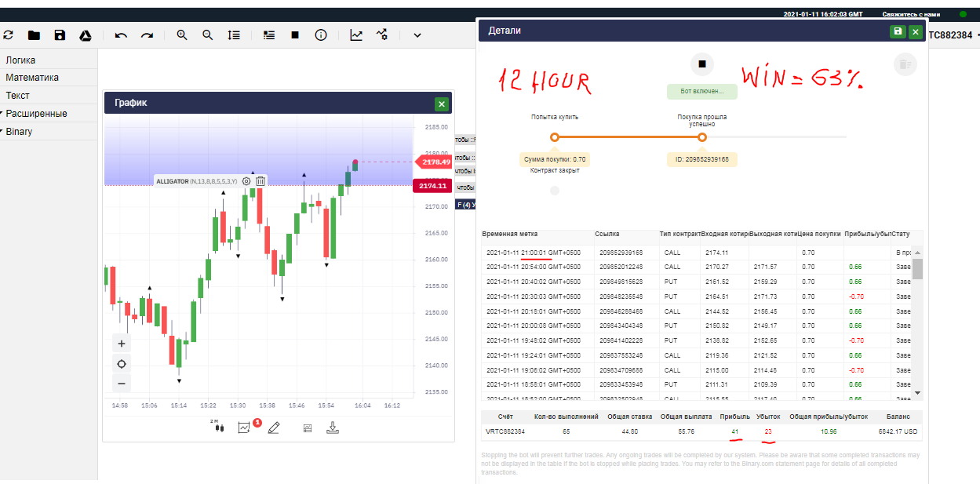Open the chart indicators menu

pyautogui.click(x=245, y=428)
